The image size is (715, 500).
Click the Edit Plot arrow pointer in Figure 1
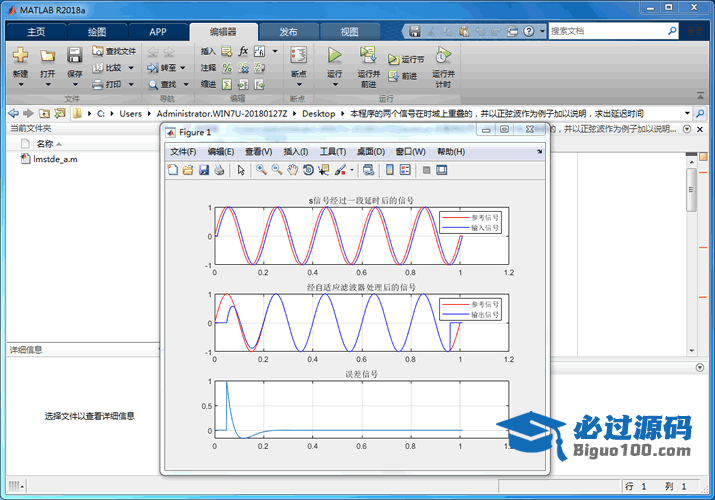pyautogui.click(x=241, y=170)
